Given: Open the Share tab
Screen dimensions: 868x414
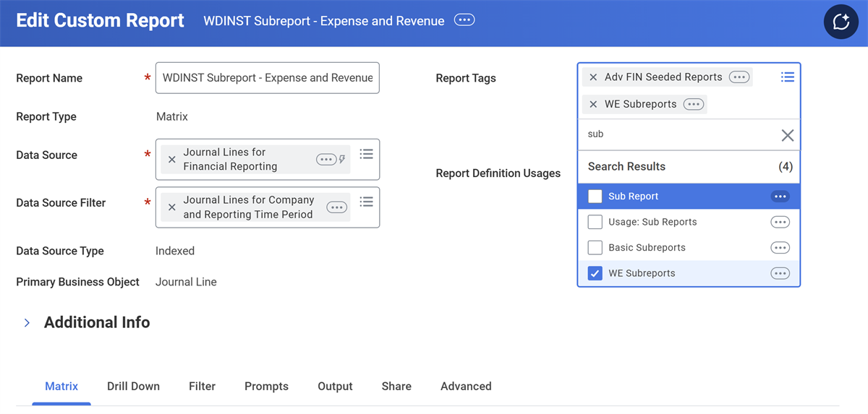Looking at the screenshot, I should pyautogui.click(x=396, y=387).
